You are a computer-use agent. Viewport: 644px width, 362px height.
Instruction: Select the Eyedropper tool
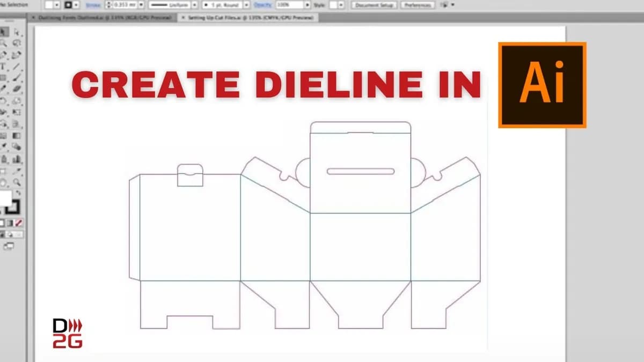tap(4, 146)
